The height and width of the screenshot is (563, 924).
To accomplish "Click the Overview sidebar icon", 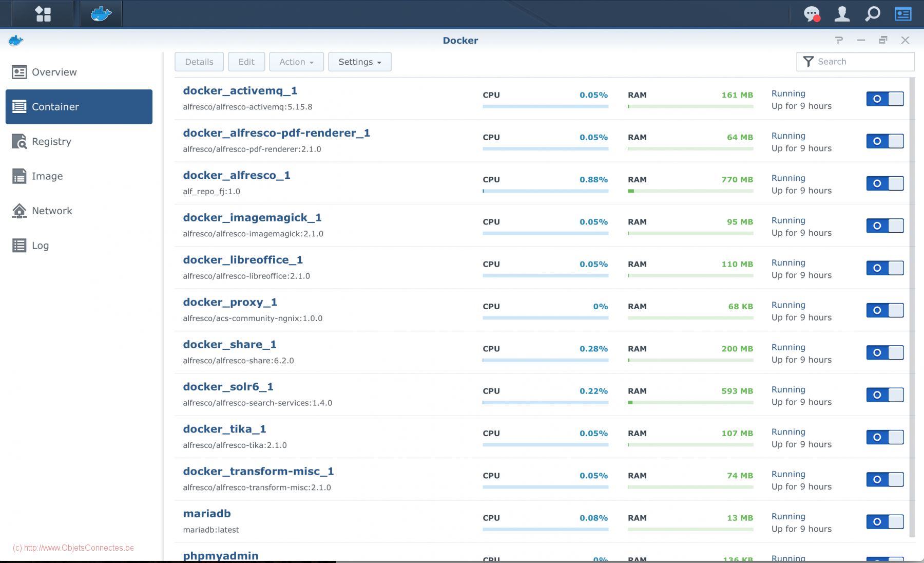I will click(x=20, y=72).
